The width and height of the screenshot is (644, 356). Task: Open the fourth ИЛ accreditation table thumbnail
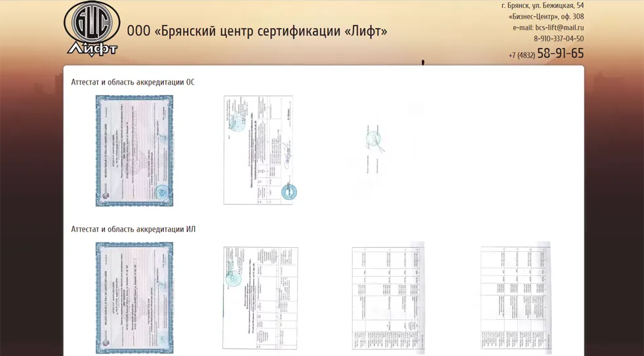pyautogui.click(x=515, y=298)
